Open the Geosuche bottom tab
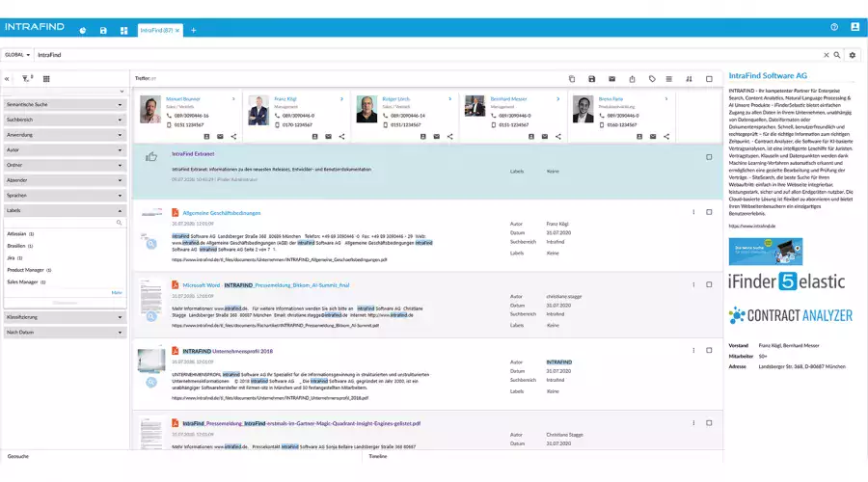The image size is (868, 482). click(x=18, y=457)
